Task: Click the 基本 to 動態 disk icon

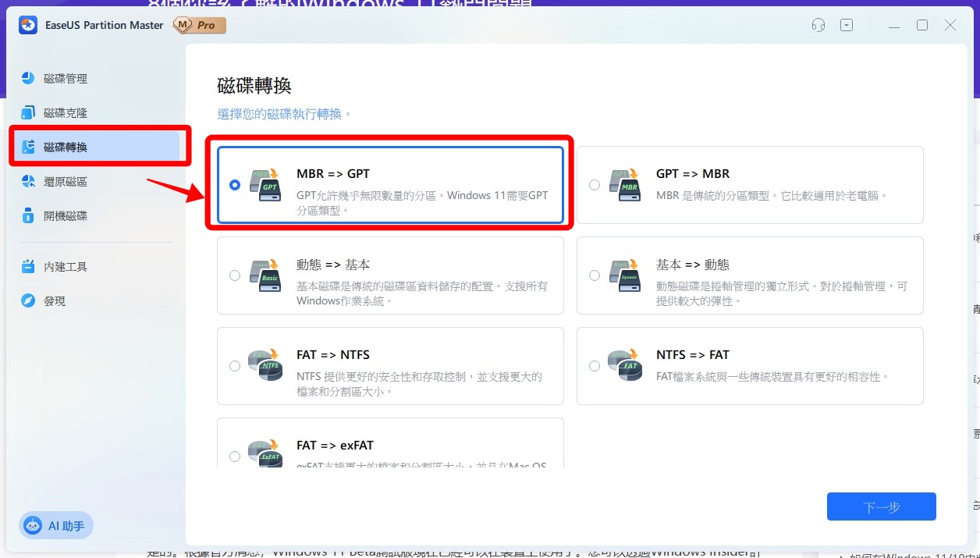Action: [x=624, y=275]
